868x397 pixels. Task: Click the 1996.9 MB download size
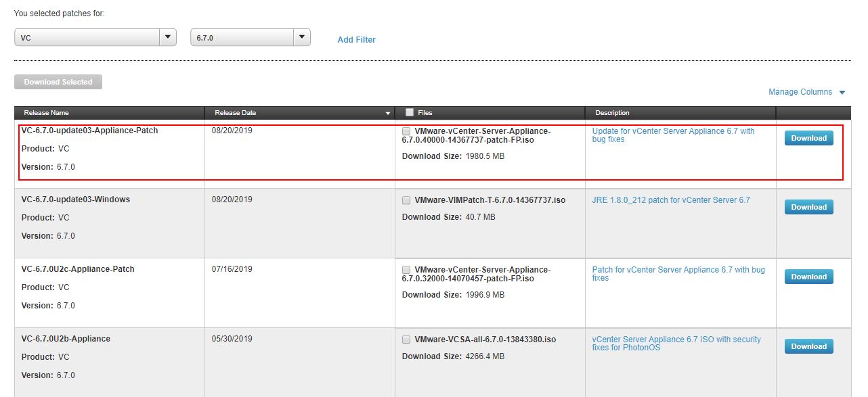(485, 295)
